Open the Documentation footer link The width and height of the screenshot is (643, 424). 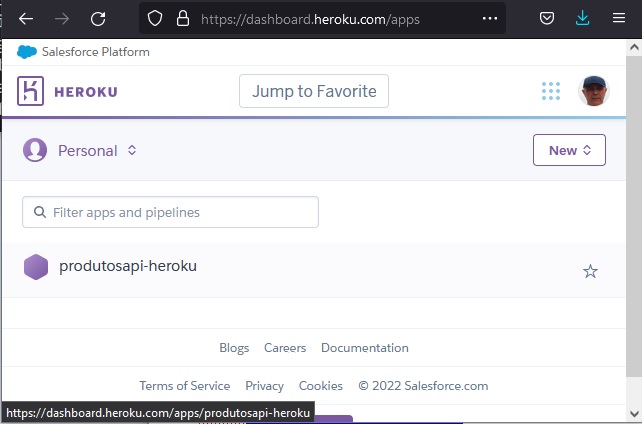tap(365, 348)
